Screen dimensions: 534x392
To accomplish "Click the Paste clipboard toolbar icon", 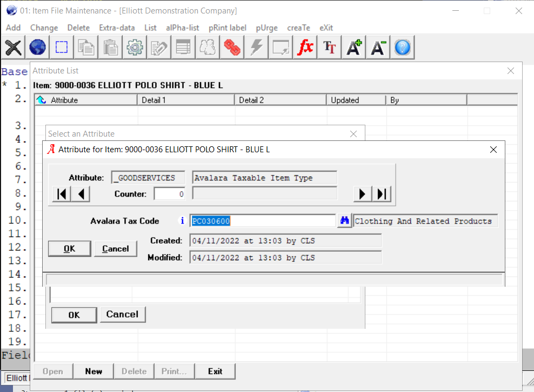I will (x=110, y=48).
